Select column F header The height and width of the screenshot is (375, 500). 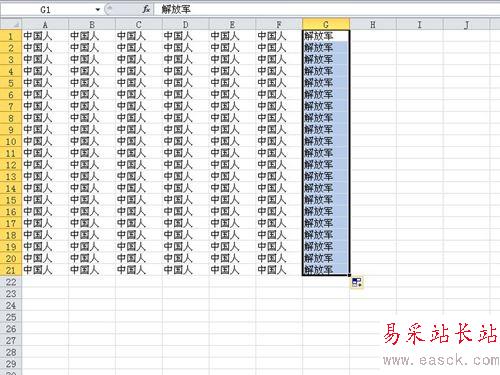279,24
